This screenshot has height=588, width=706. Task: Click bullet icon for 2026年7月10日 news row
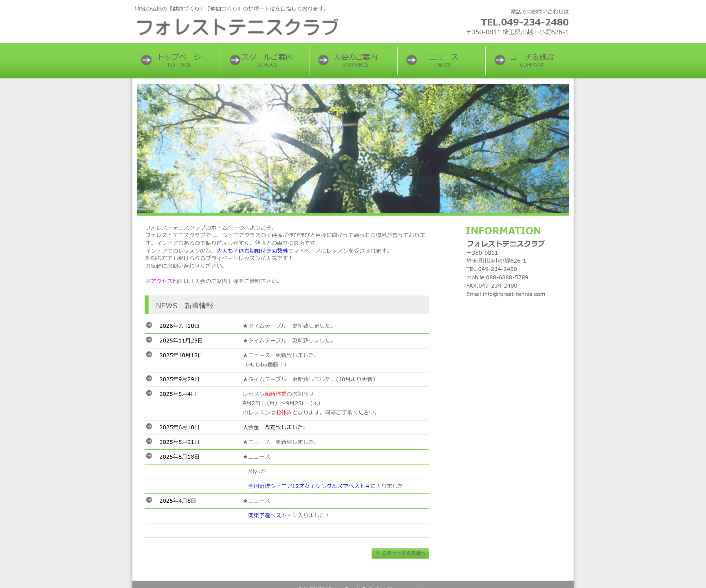pyautogui.click(x=149, y=325)
